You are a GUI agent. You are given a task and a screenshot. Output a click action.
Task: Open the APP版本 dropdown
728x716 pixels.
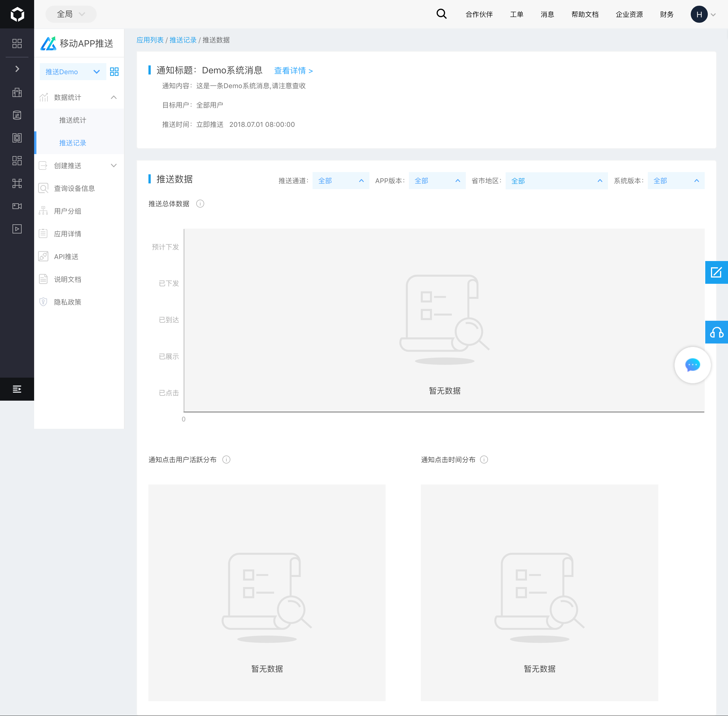(437, 181)
